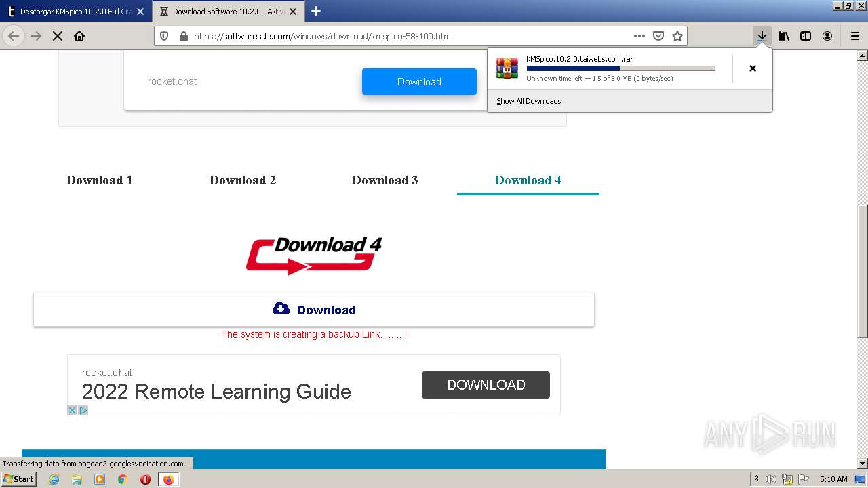Click the cloud Download button
This screenshot has width=868, height=488.
point(314,310)
